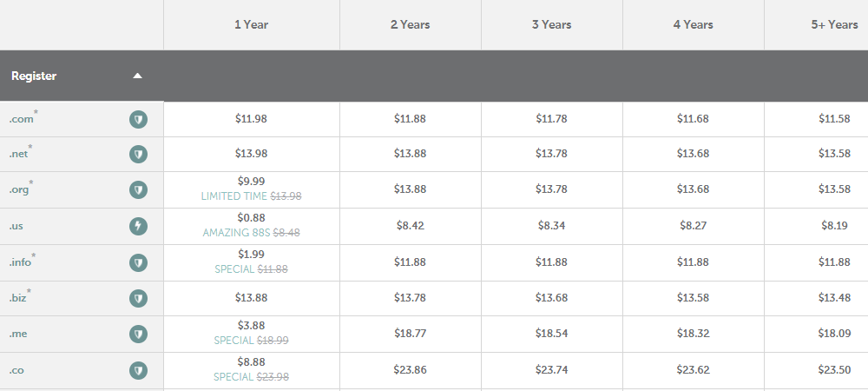Select the 4 Years column header
This screenshot has width=868, height=391.
[693, 25]
